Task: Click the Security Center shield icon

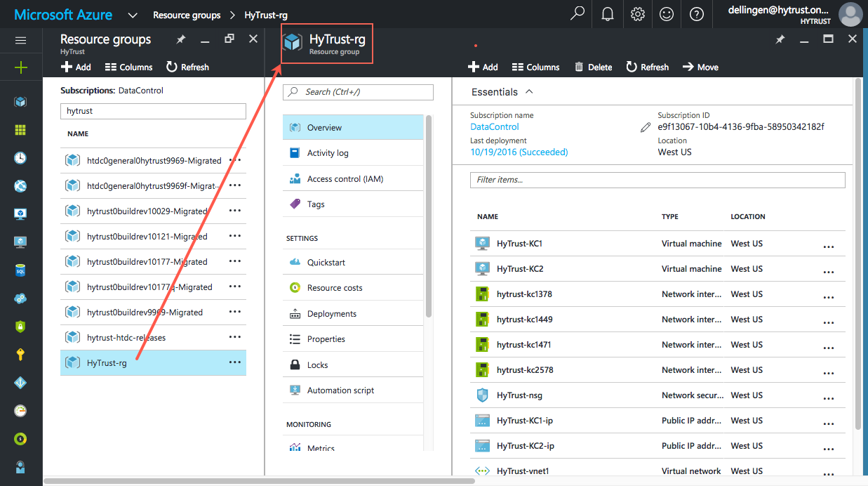Action: [x=21, y=326]
